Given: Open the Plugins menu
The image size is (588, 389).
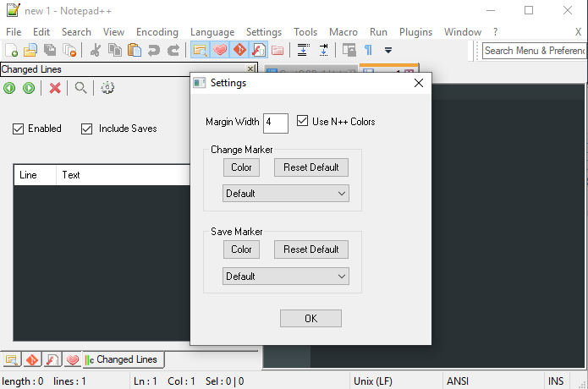Looking at the screenshot, I should pos(415,32).
